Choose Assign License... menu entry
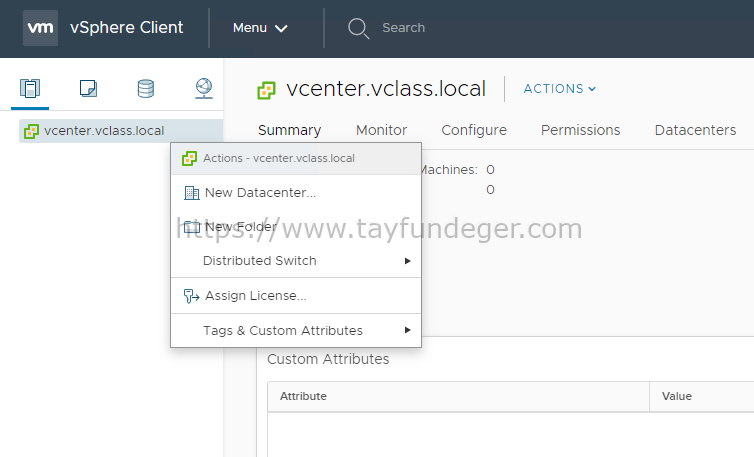754x457 pixels. [296, 296]
